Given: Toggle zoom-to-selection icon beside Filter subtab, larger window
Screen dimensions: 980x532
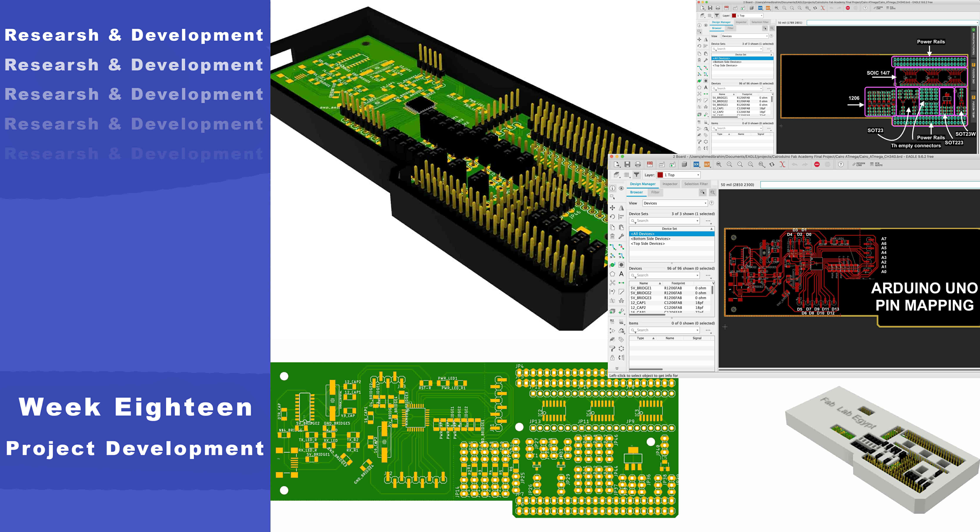Looking at the screenshot, I should (713, 192).
